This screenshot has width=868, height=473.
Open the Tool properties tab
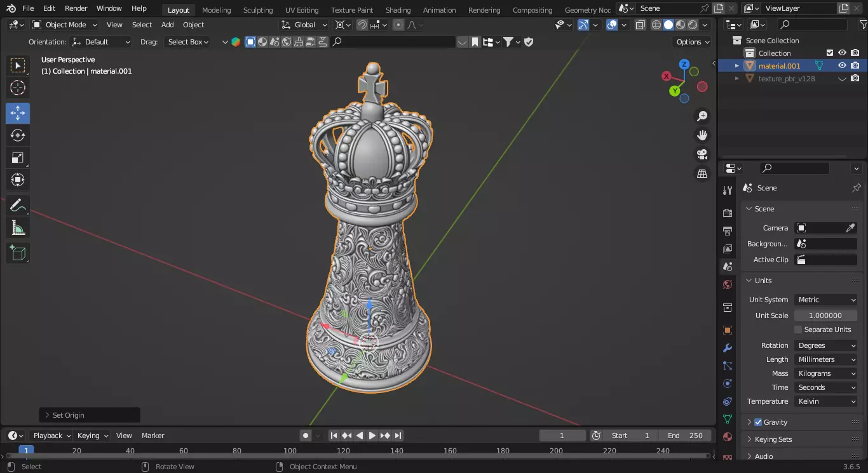tap(728, 190)
